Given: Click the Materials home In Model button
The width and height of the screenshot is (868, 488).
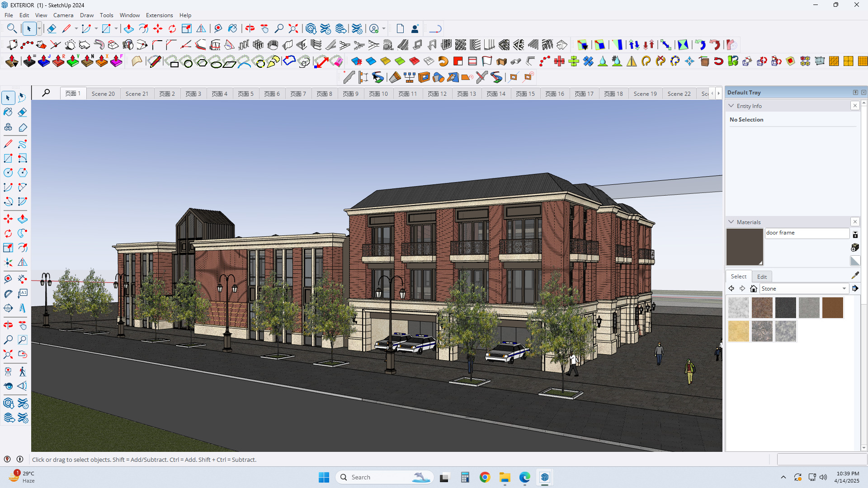Looking at the screenshot, I should tap(753, 288).
